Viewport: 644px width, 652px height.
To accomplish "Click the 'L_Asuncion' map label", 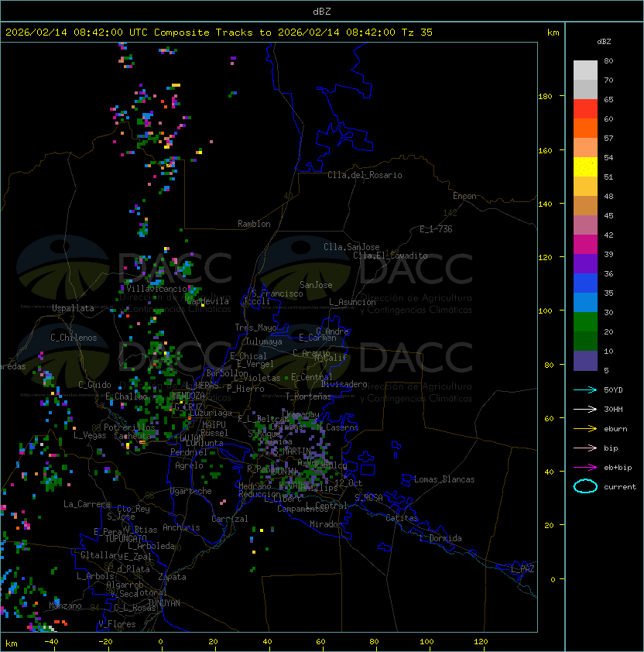I will (x=352, y=302).
